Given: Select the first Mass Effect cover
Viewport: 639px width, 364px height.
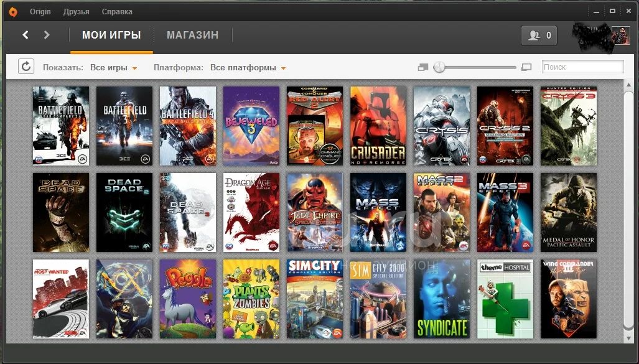Looking at the screenshot, I should (x=378, y=212).
